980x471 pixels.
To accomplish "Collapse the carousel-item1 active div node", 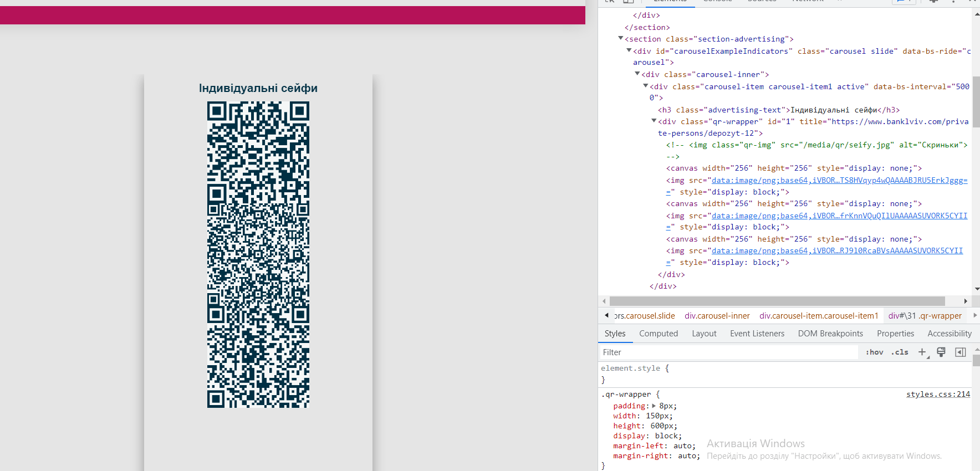I will tap(646, 86).
